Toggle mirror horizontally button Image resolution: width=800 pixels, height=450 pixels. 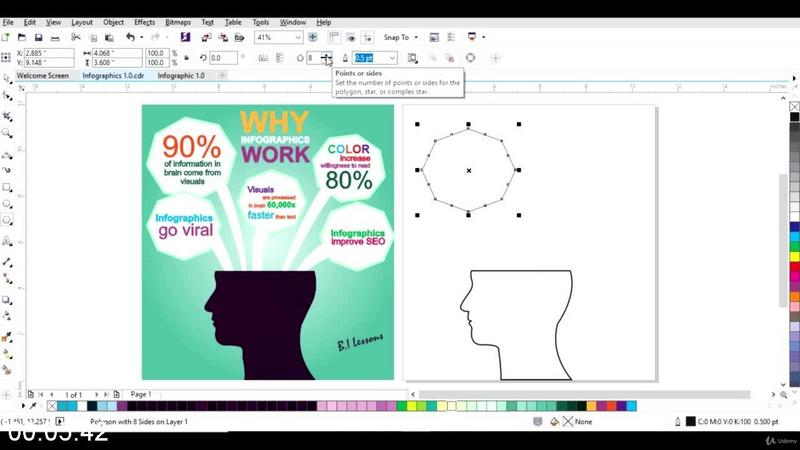coord(263,58)
